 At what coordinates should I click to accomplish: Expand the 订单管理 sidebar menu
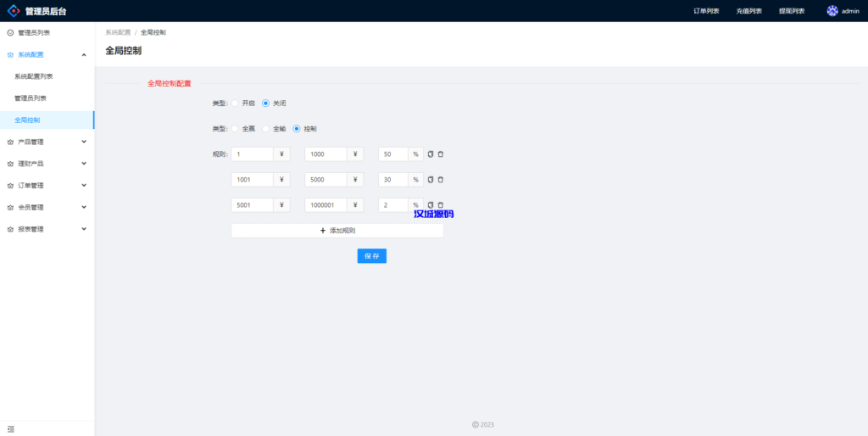click(83, 185)
